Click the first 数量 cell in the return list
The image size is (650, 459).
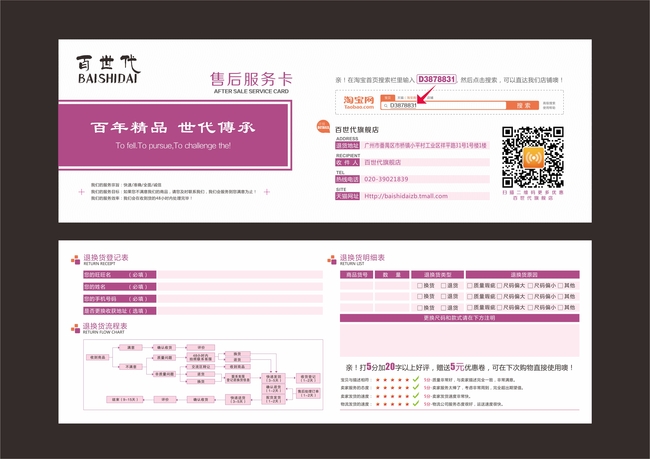click(x=392, y=285)
